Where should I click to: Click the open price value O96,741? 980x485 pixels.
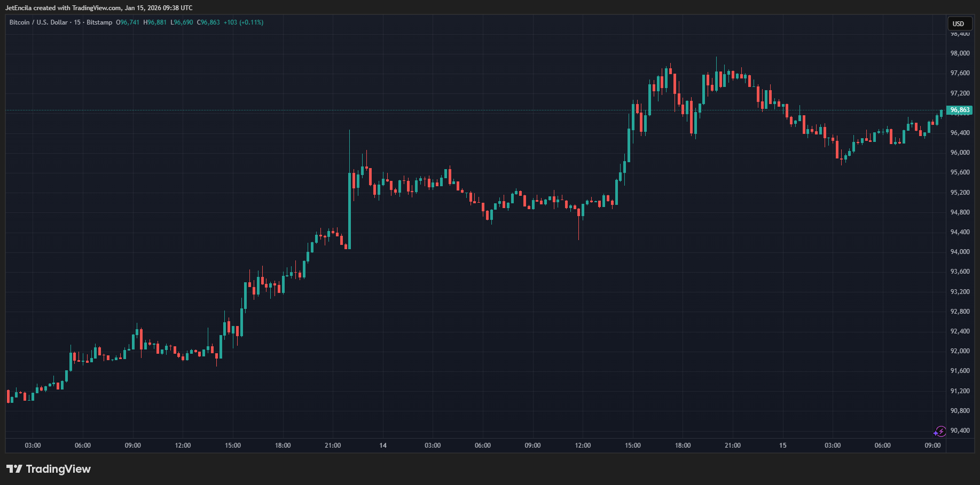(128, 22)
